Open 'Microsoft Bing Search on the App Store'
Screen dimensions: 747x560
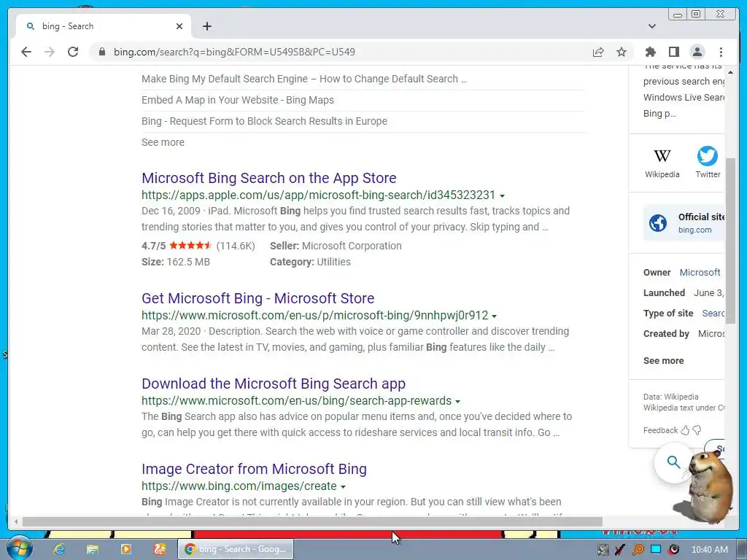(x=269, y=178)
